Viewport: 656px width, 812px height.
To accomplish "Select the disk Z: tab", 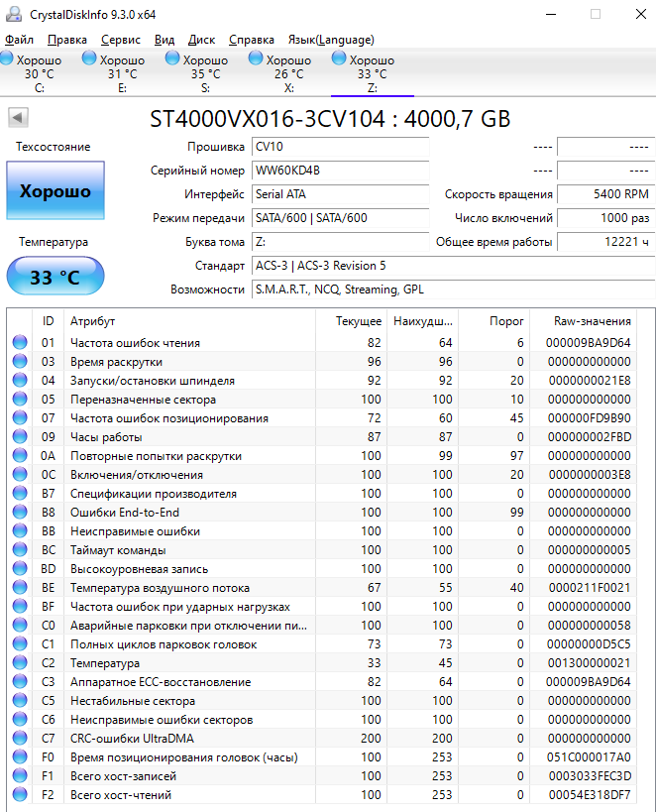I will [x=373, y=73].
